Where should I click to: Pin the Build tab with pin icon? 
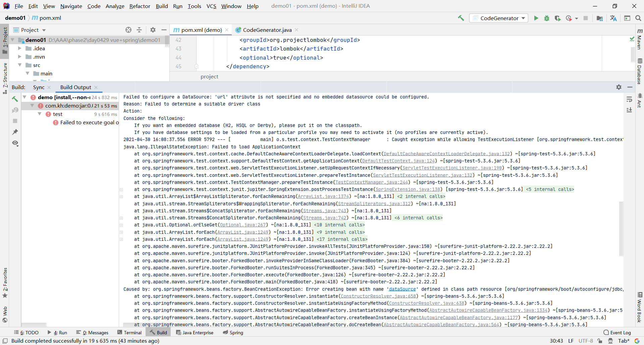[15, 132]
